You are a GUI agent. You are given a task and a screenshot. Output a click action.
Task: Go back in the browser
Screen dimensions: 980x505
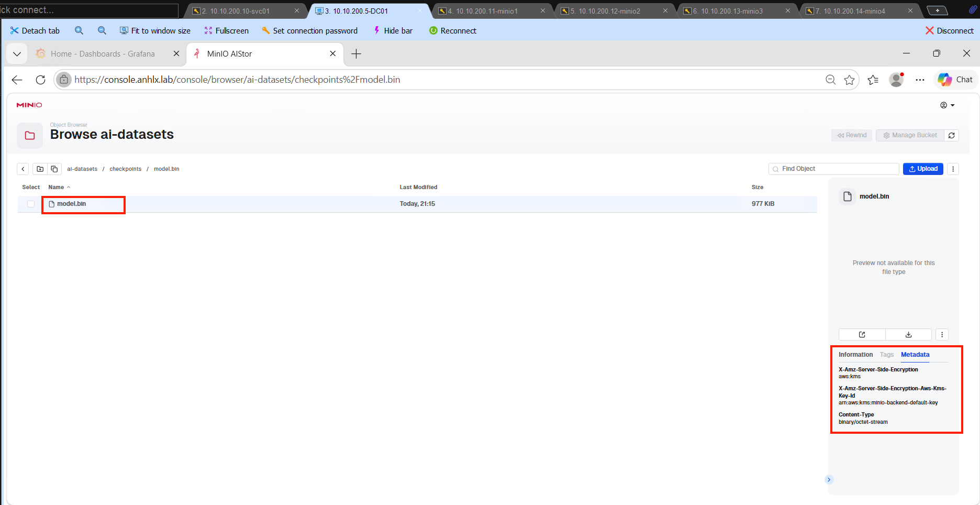click(17, 80)
